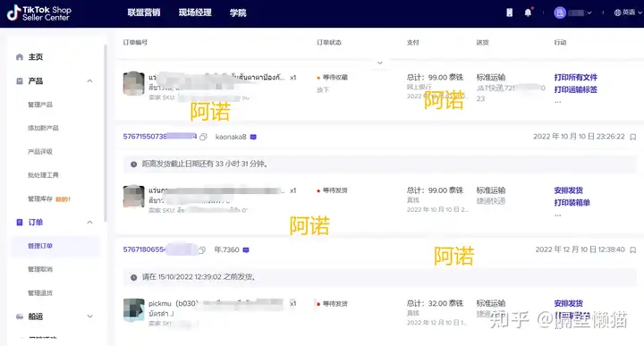The width and height of the screenshot is (644, 346).
Task: Click the globe language icon
Action: (x=617, y=13)
